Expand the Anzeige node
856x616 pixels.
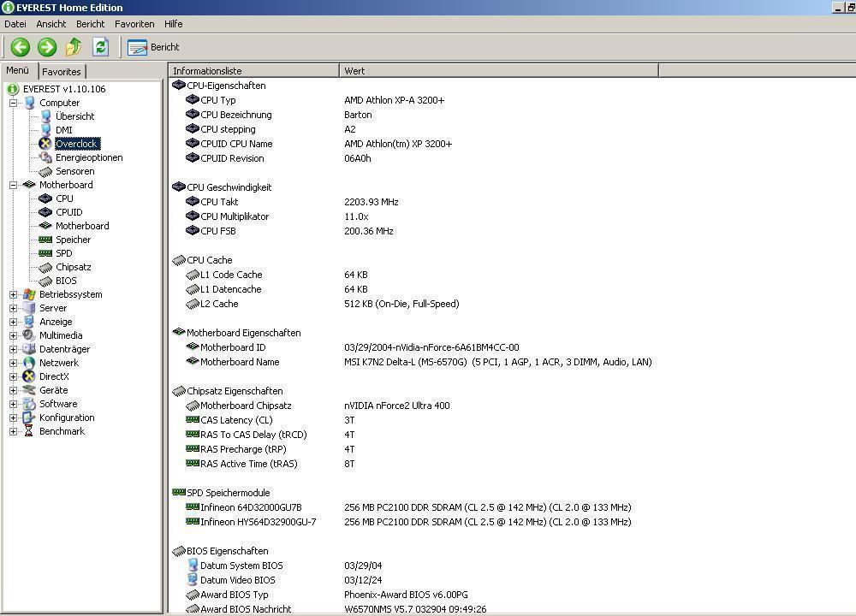(13, 322)
